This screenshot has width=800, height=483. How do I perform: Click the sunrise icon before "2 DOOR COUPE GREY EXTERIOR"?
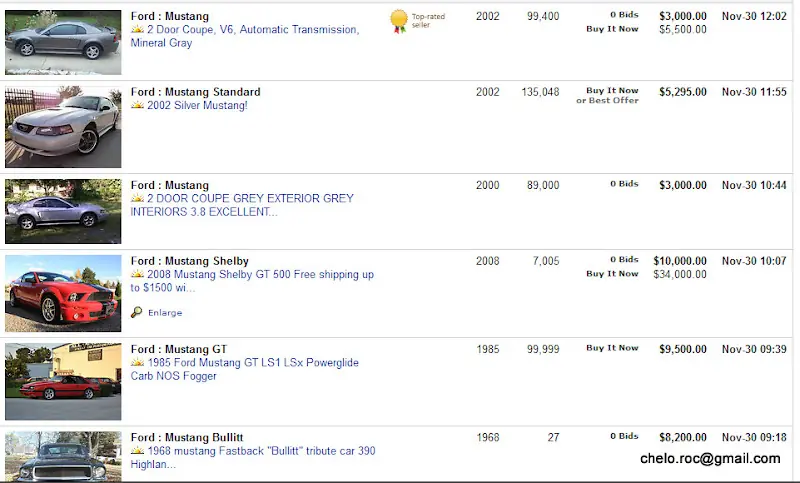tap(137, 199)
